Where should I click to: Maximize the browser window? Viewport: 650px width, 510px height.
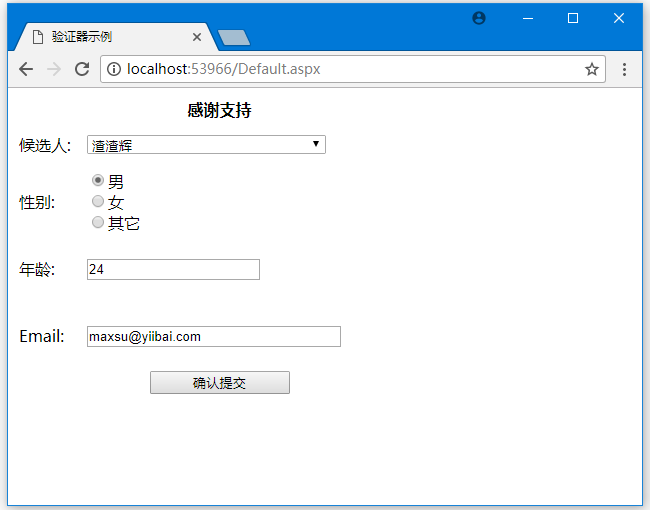pos(573,18)
